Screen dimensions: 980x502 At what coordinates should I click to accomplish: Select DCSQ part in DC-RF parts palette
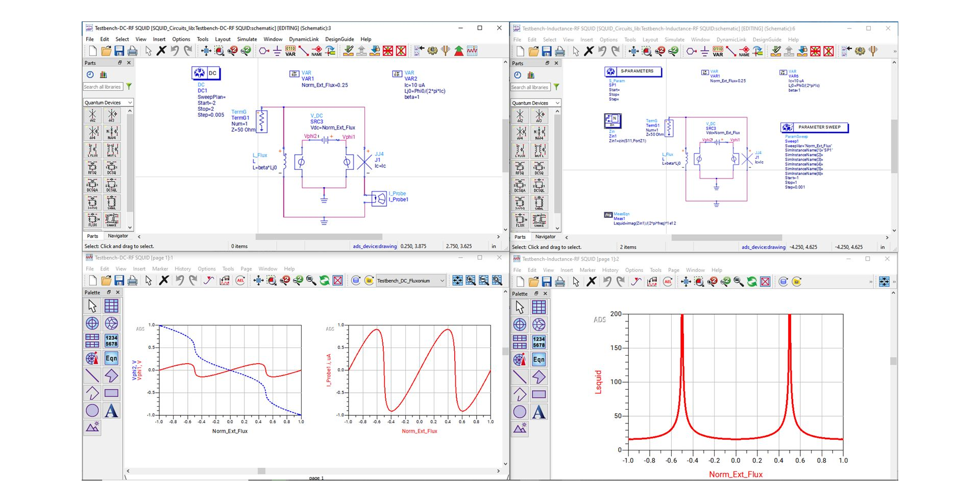click(x=111, y=168)
